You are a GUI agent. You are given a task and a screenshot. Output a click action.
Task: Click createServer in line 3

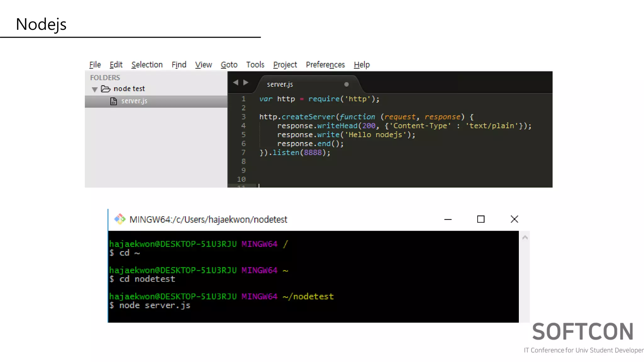tap(308, 117)
